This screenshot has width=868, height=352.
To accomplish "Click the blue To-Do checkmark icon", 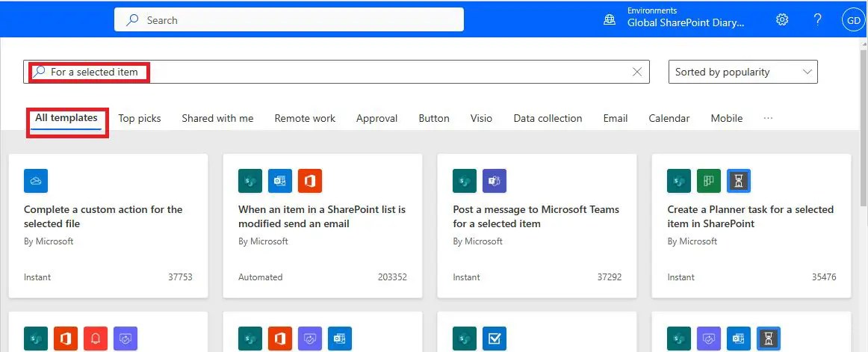I will pyautogui.click(x=495, y=338).
